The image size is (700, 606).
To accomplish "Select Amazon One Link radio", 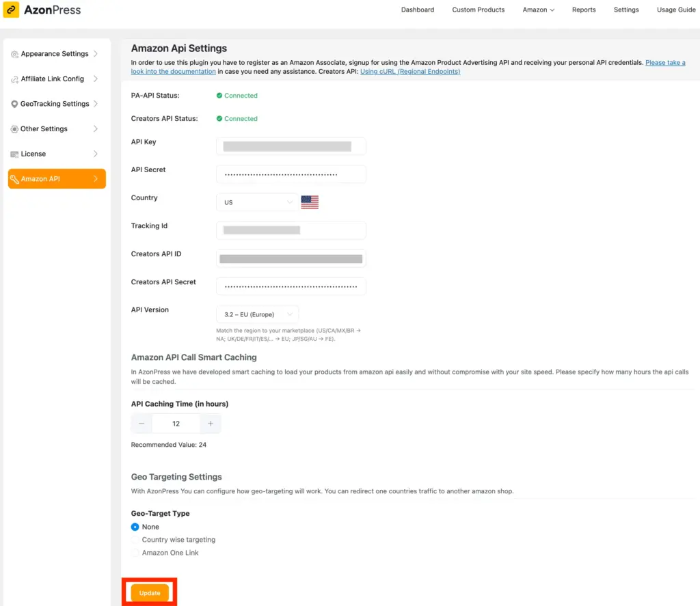I will point(135,553).
